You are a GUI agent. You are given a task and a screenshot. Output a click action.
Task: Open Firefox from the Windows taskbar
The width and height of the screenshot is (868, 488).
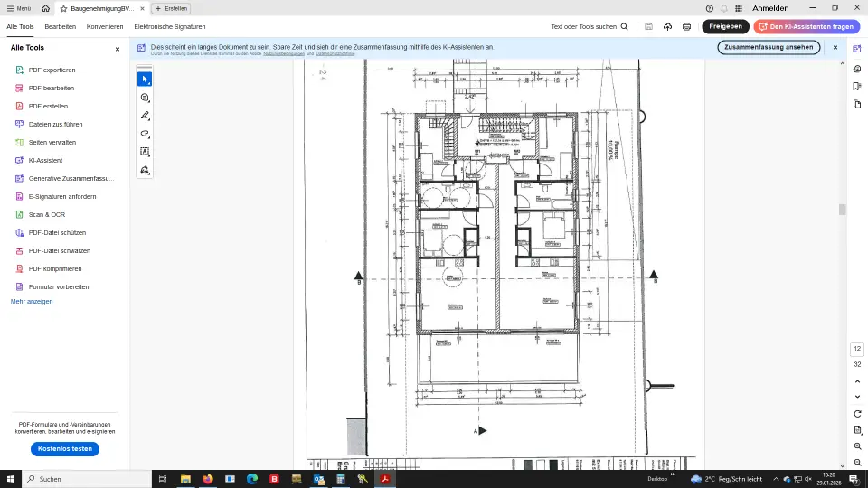208,479
